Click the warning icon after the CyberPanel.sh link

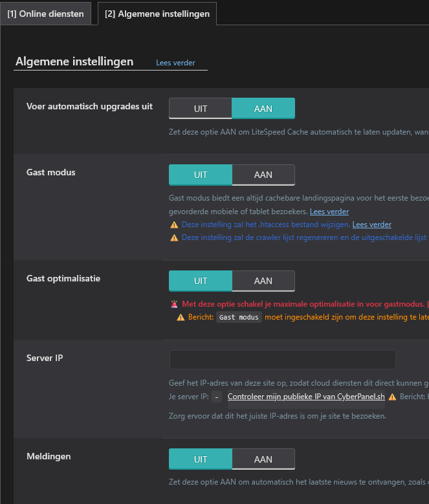click(x=392, y=397)
